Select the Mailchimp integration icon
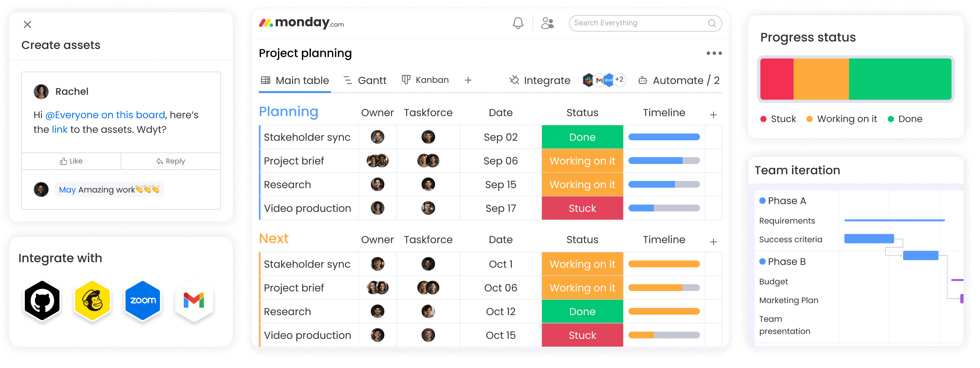 (x=93, y=301)
